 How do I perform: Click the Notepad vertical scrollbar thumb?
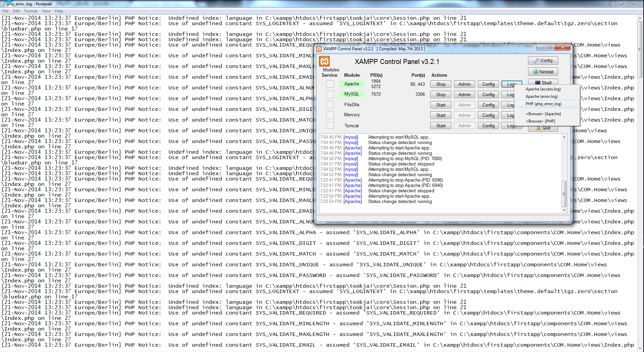640,49
